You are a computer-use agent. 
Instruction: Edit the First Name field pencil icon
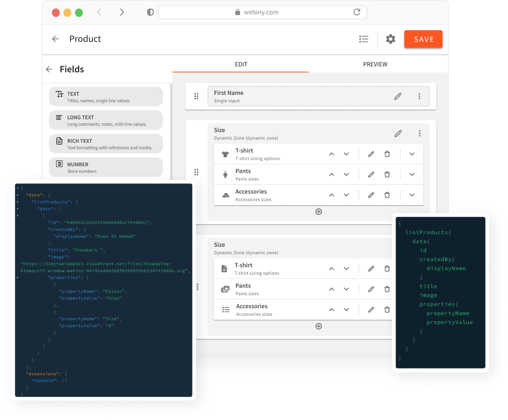pyautogui.click(x=398, y=97)
